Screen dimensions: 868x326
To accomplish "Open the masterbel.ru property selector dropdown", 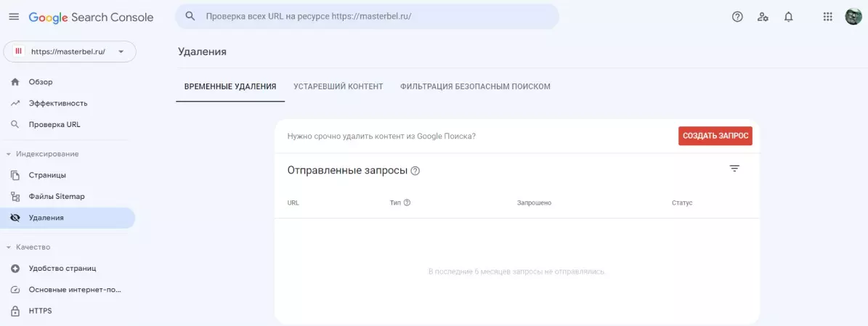I will coord(70,52).
